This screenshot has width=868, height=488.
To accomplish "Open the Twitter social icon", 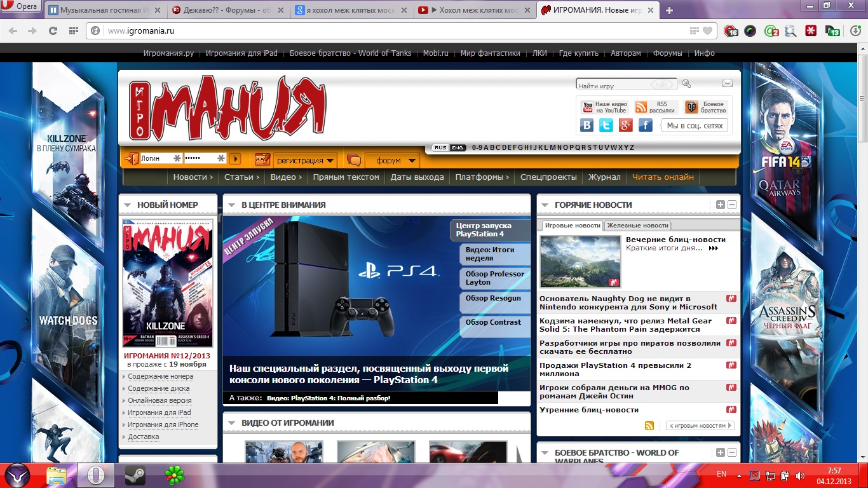I will pos(606,125).
